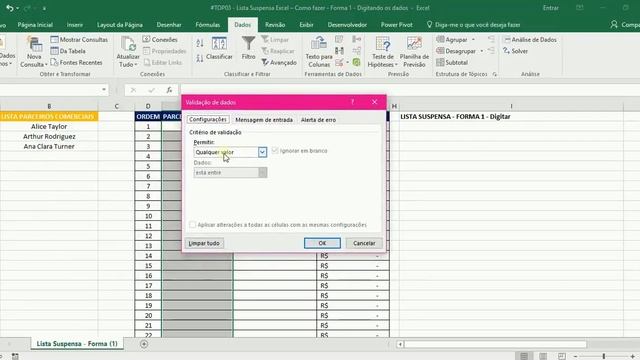Select Configurações tab in dialog
Image resolution: width=640 pixels, height=360 pixels.
pyautogui.click(x=208, y=120)
